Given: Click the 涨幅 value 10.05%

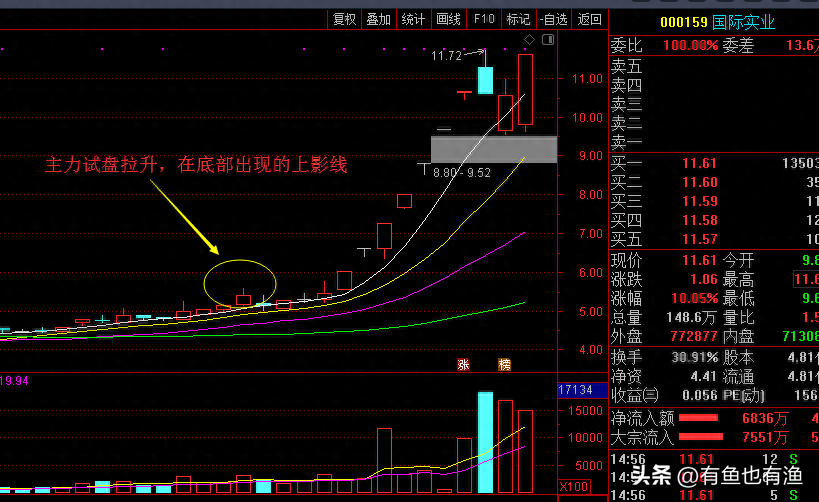Looking at the screenshot, I should pos(694,299).
